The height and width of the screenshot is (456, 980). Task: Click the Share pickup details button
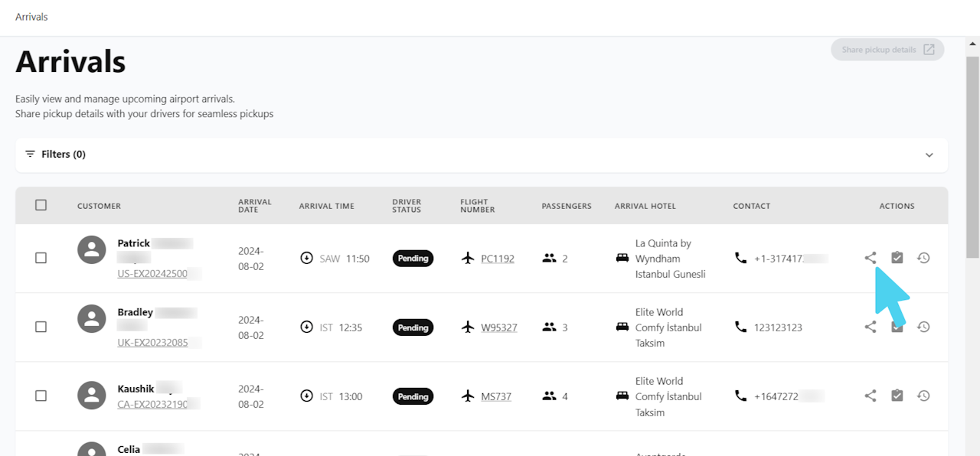click(x=887, y=50)
